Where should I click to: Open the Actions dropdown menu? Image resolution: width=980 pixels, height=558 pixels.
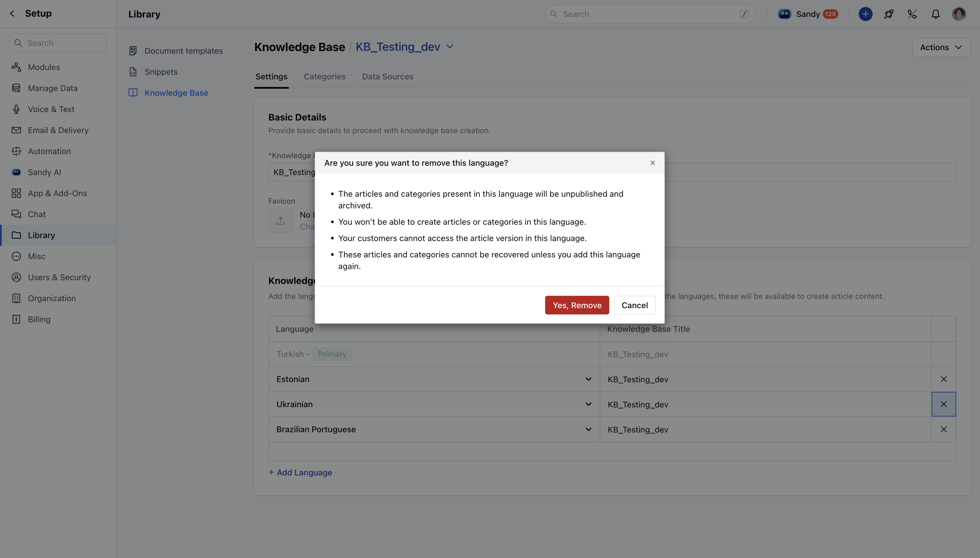941,47
